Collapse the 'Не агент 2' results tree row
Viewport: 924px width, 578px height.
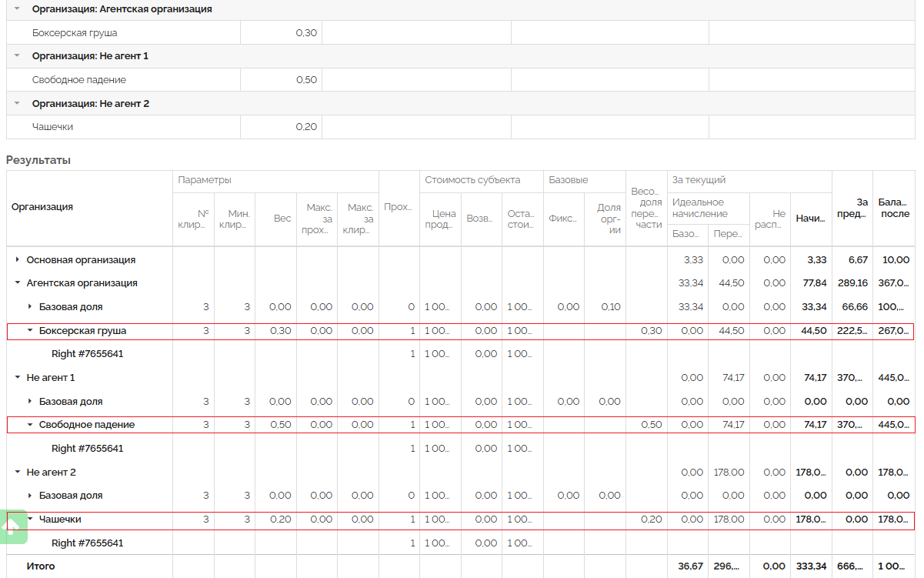pyautogui.click(x=18, y=473)
